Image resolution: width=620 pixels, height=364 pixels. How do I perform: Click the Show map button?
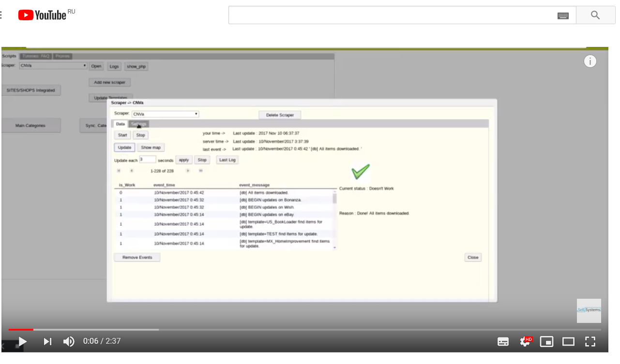tap(151, 147)
